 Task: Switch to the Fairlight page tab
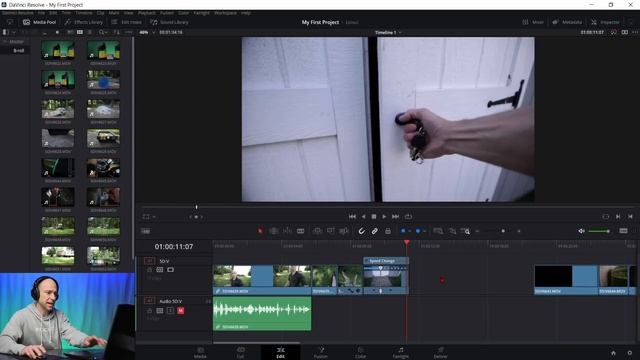click(401, 353)
